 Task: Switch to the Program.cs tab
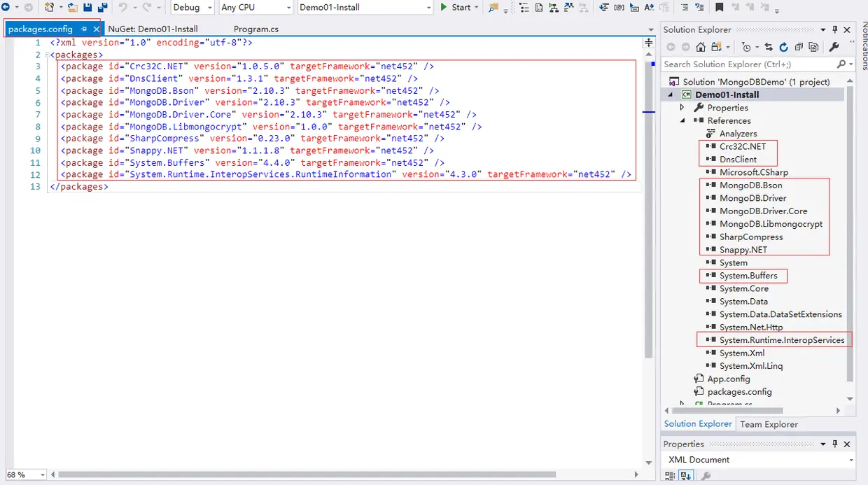tap(256, 29)
